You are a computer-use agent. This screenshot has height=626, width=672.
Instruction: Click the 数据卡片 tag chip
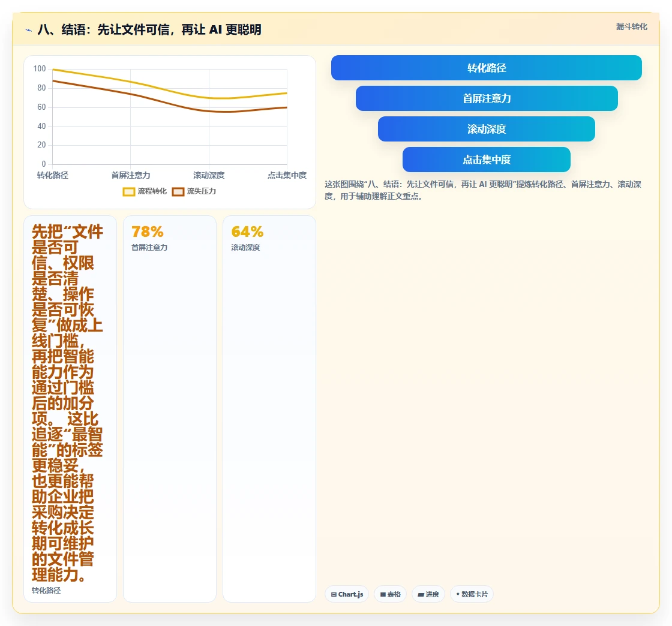coord(472,594)
